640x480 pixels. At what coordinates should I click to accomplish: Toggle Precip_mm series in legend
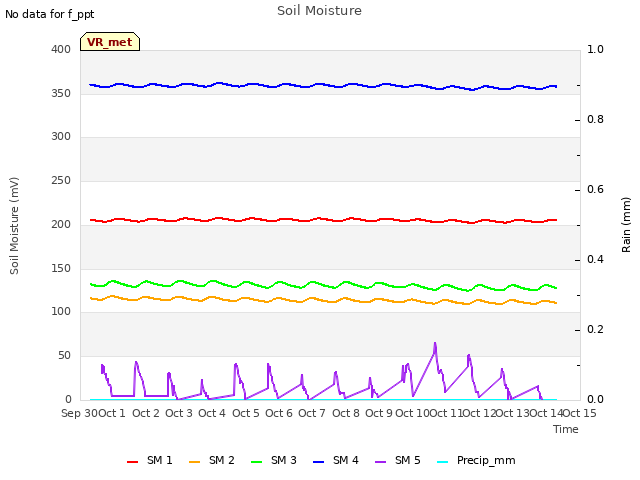tap(476, 460)
